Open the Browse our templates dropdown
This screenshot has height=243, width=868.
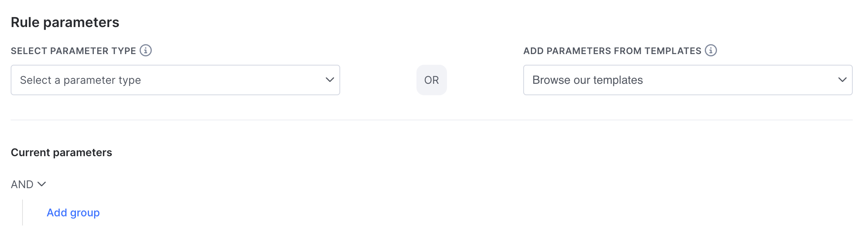pos(688,80)
